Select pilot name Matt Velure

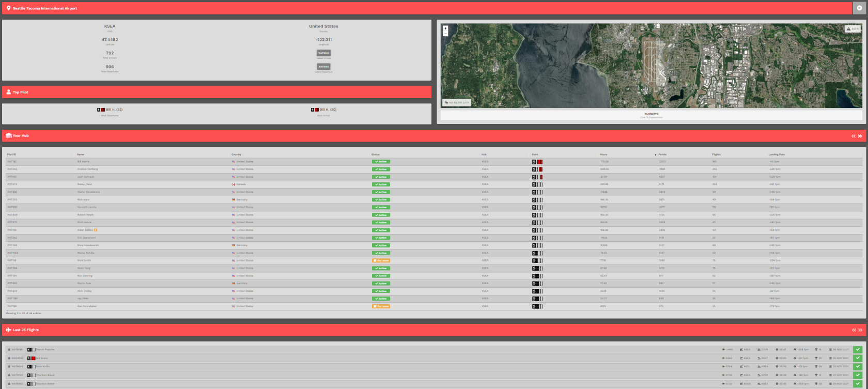point(84,222)
